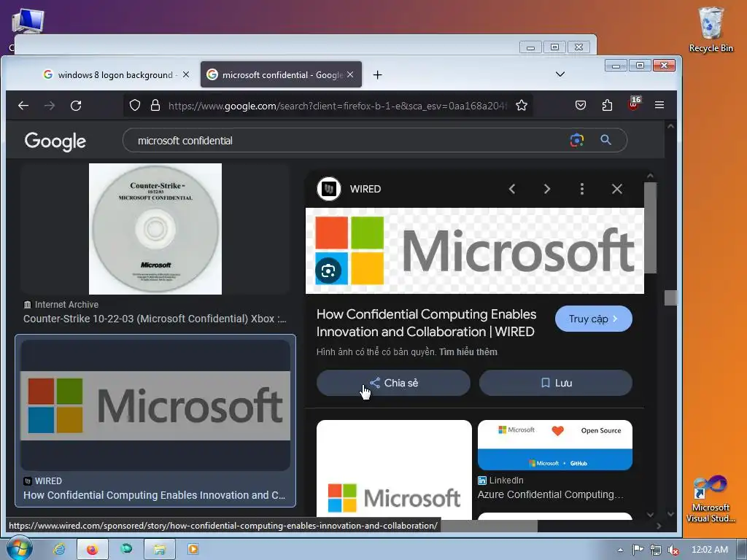747x560 pixels.
Task: Select the Microsoft Visual Studio desktop shortcut
Action: (711, 499)
